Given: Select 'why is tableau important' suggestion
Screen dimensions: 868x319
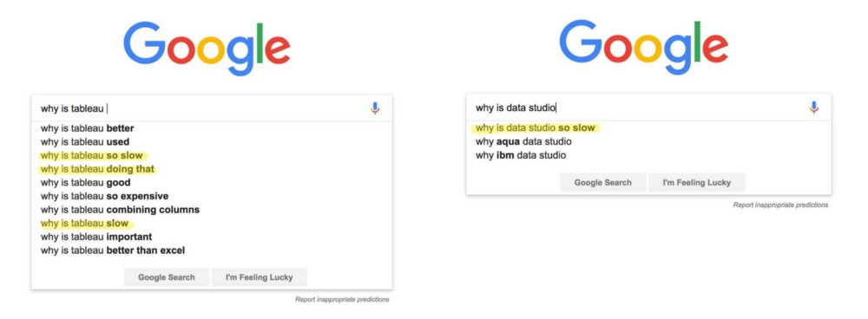Looking at the screenshot, I should tap(95, 237).
